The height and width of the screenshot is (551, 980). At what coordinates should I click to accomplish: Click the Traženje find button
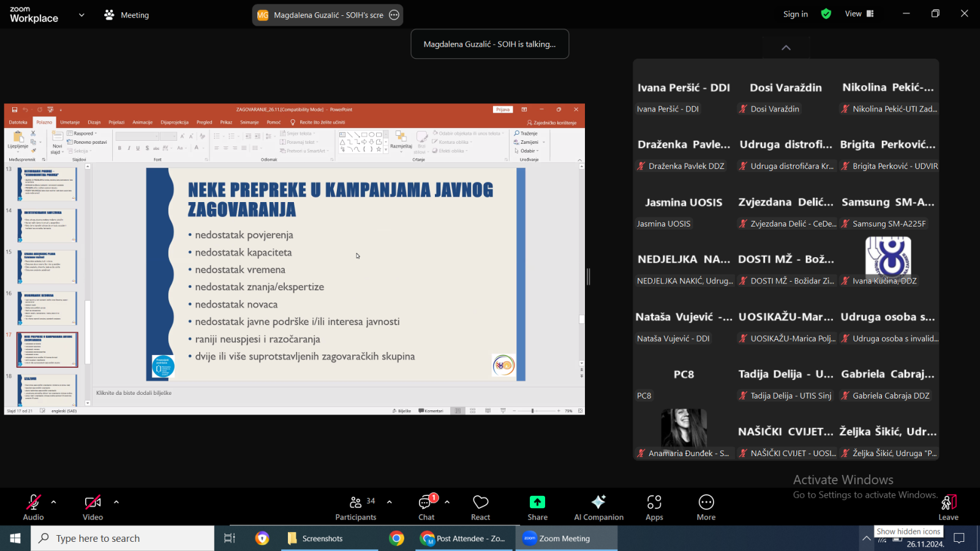click(526, 133)
